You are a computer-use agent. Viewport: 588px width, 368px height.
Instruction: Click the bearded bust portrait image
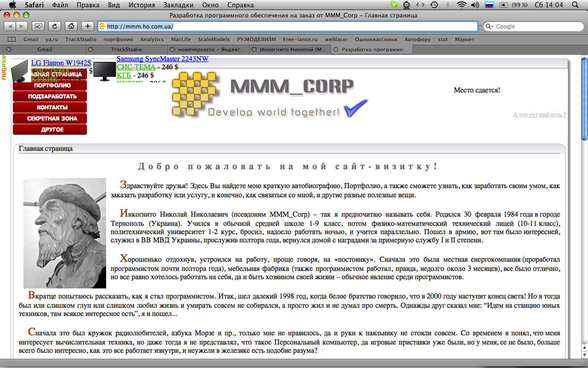(x=65, y=233)
